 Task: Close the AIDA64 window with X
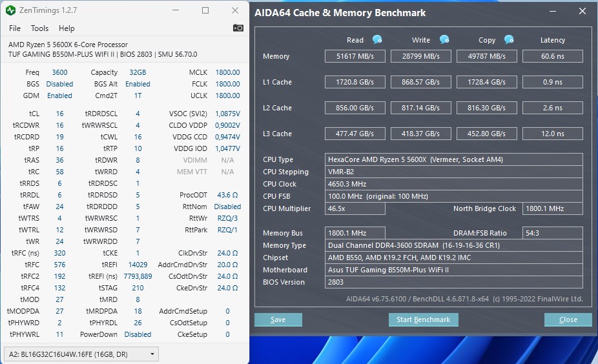[583, 12]
